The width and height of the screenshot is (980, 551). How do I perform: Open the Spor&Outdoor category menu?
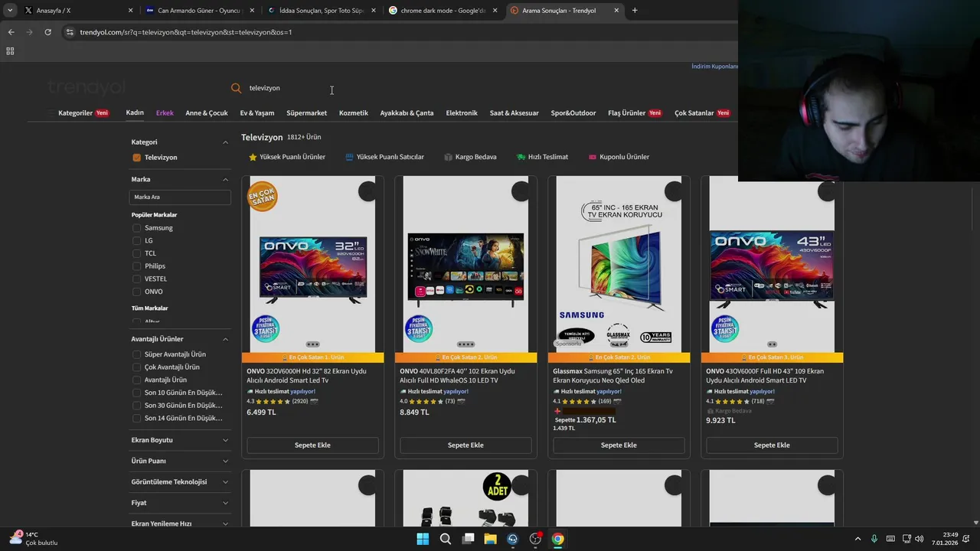point(573,113)
